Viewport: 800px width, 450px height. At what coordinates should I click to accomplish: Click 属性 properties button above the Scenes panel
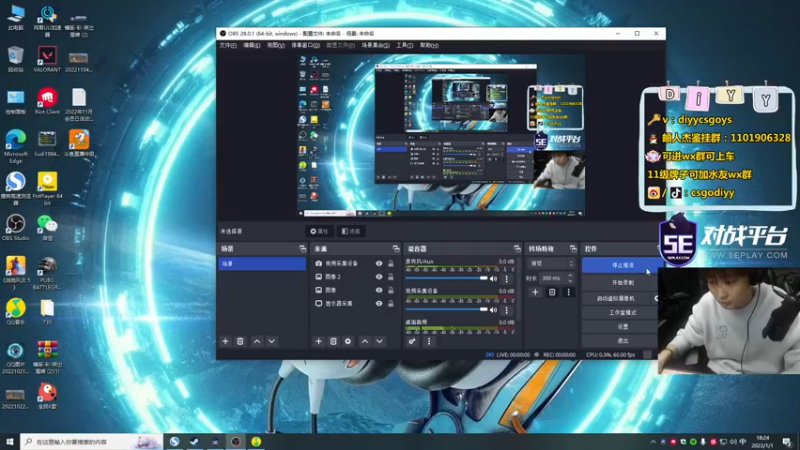pyautogui.click(x=319, y=231)
